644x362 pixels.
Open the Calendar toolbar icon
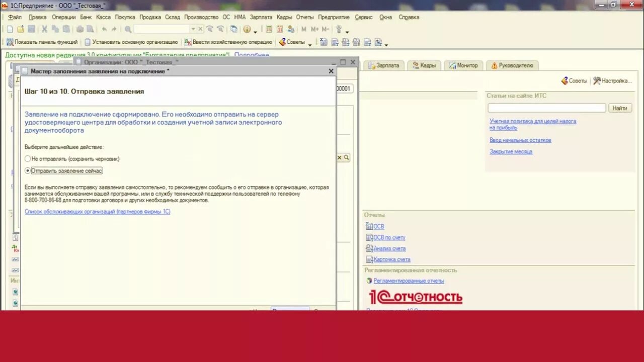(x=279, y=29)
